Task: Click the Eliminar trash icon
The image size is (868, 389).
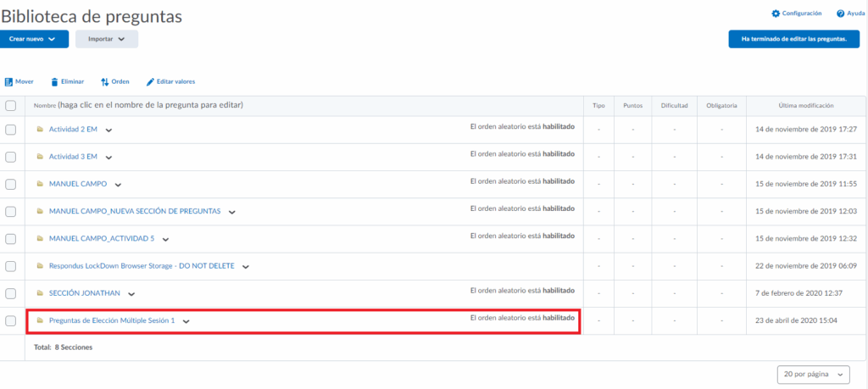Action: 55,81
